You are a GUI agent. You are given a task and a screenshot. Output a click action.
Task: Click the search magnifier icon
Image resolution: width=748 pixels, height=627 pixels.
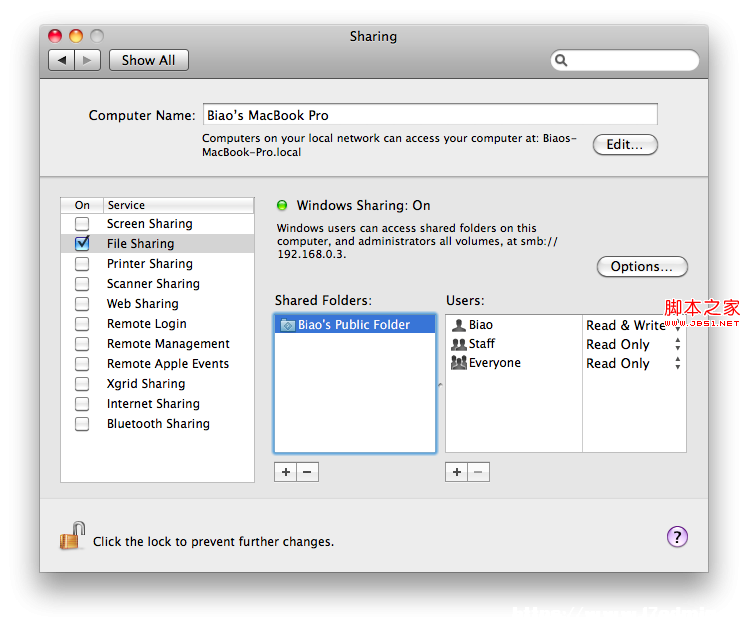pos(561,60)
